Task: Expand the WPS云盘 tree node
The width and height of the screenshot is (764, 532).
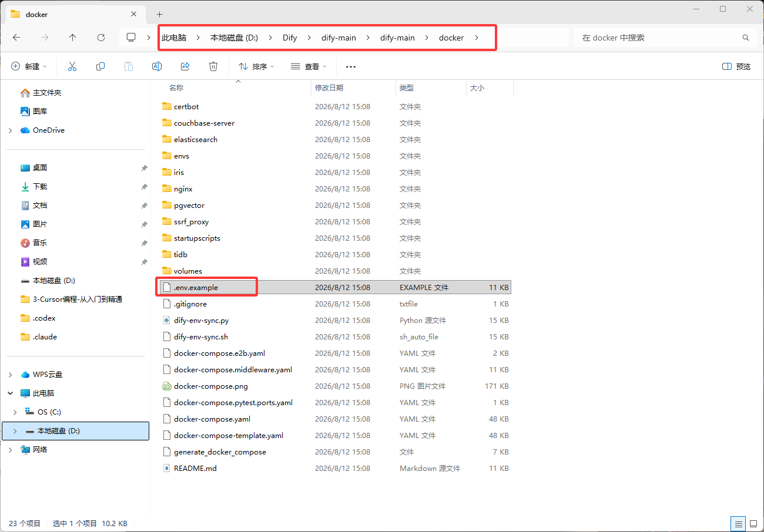Action: pos(11,375)
